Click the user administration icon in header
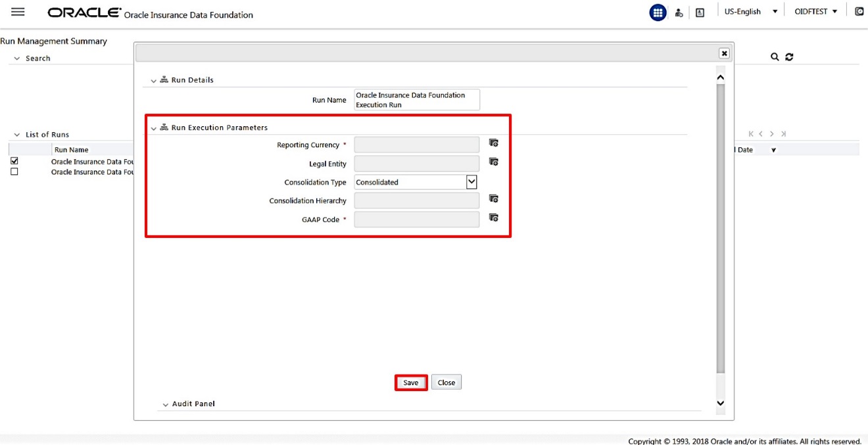The image size is (868, 445). pyautogui.click(x=679, y=12)
